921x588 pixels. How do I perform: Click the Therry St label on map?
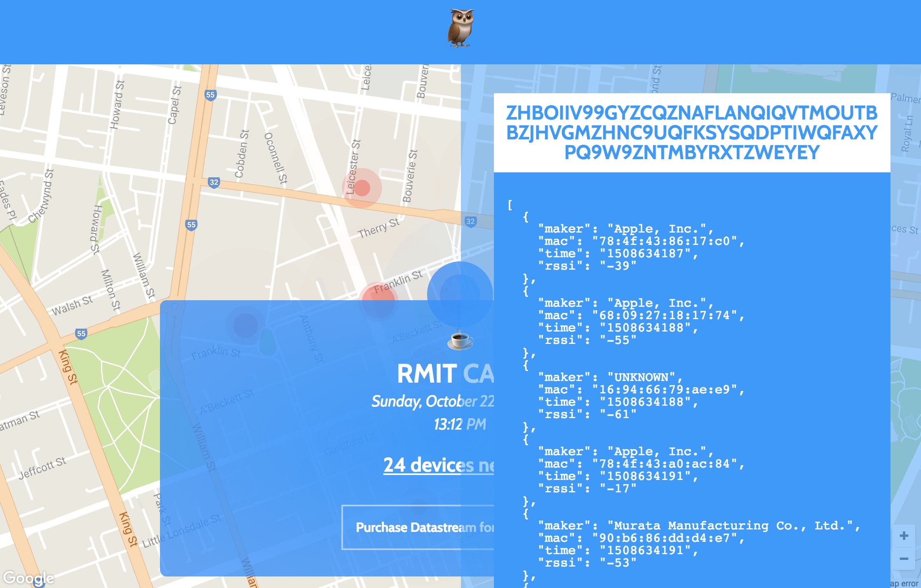378,228
